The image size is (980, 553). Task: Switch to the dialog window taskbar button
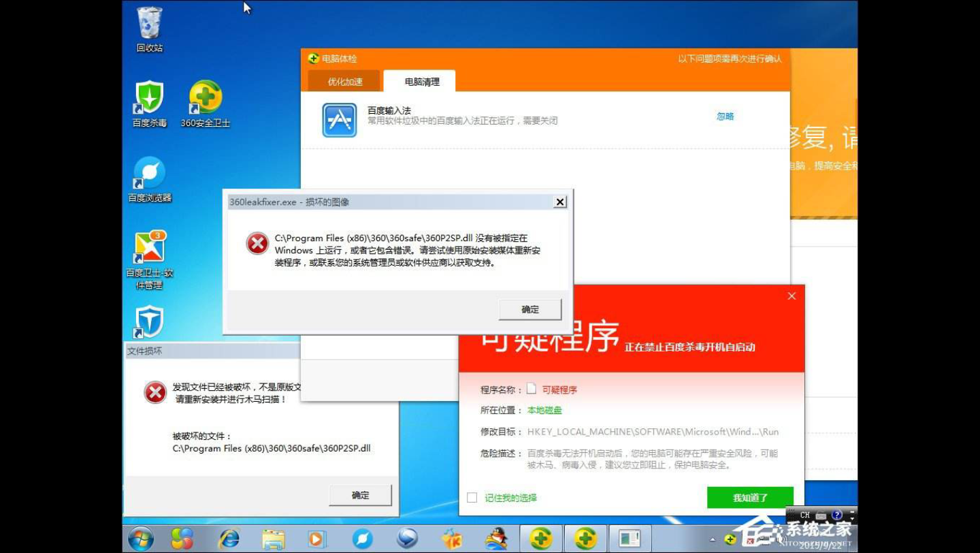point(630,539)
